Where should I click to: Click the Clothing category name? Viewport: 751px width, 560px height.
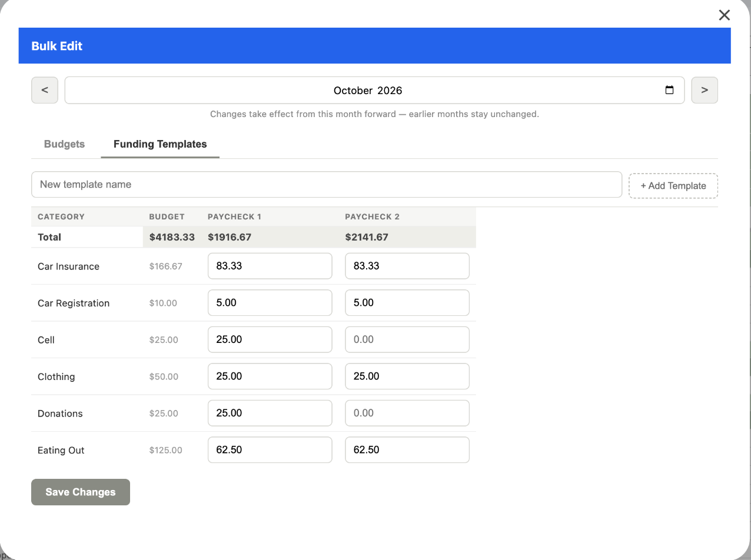coord(56,377)
